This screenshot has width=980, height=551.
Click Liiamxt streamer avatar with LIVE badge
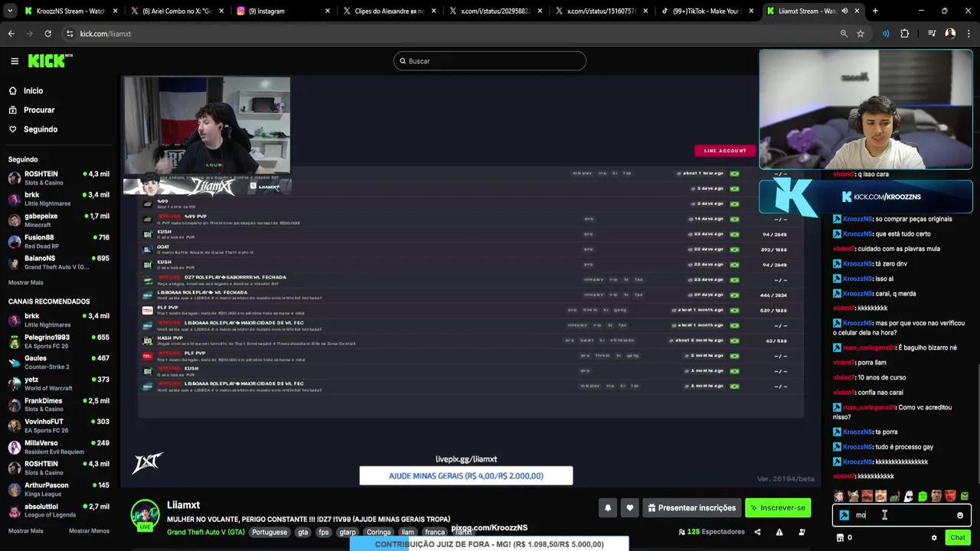(x=145, y=514)
